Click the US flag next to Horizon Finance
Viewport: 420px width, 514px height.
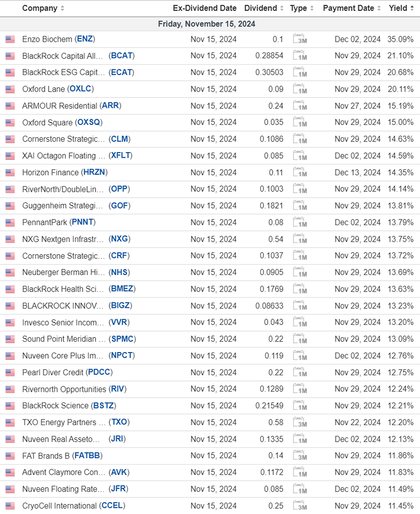10,173
